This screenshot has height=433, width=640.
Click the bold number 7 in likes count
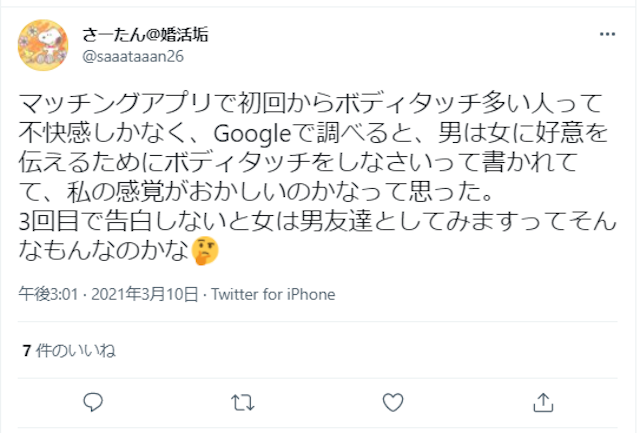(x=26, y=350)
